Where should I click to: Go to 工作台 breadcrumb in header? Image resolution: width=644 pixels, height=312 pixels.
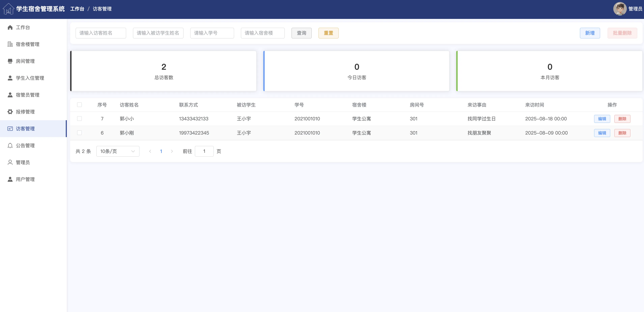point(77,9)
